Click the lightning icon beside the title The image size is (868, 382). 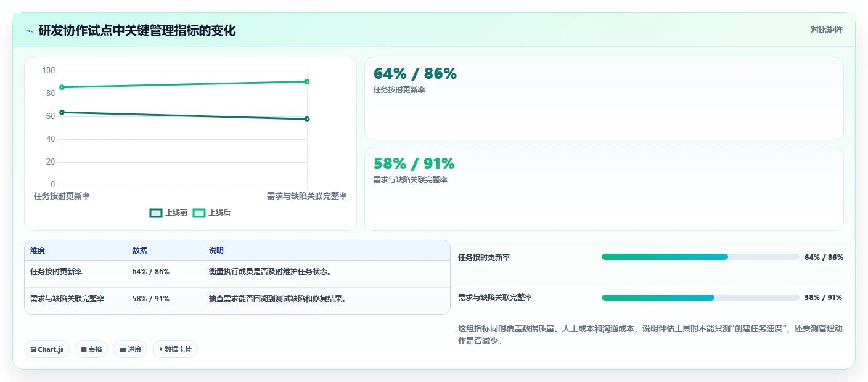(30, 31)
